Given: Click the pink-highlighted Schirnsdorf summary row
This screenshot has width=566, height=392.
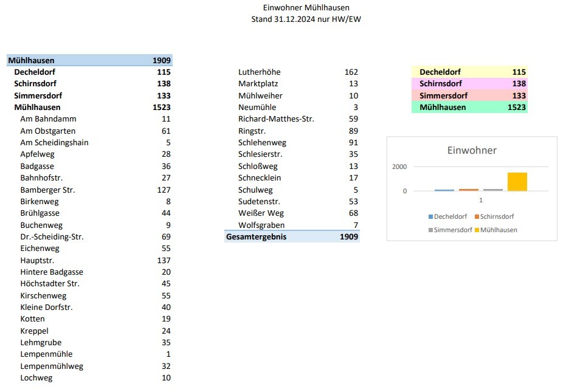Looking at the screenshot, I should click(x=469, y=84).
